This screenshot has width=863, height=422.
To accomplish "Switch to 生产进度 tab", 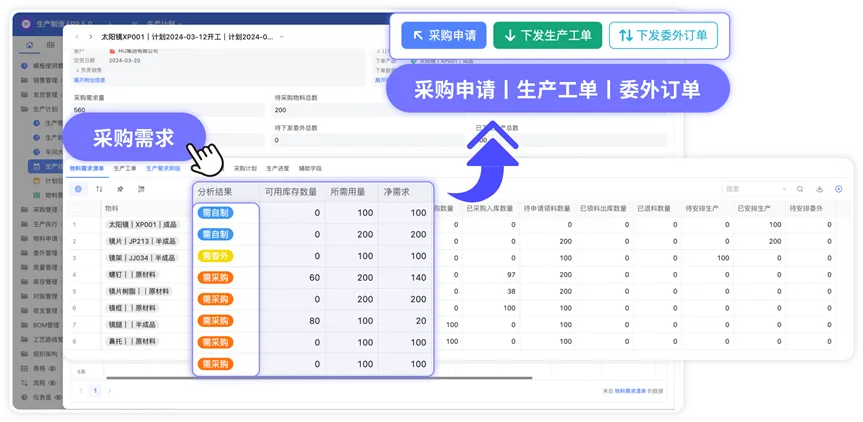I will pos(277,168).
